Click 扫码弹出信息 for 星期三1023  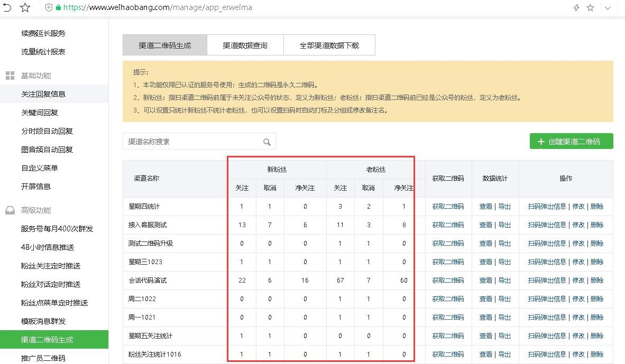[x=547, y=262]
